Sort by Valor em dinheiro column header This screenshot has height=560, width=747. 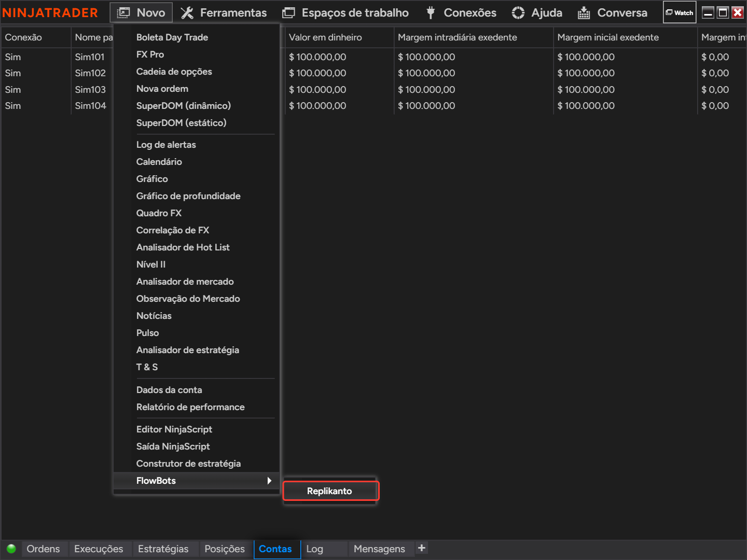pos(339,37)
